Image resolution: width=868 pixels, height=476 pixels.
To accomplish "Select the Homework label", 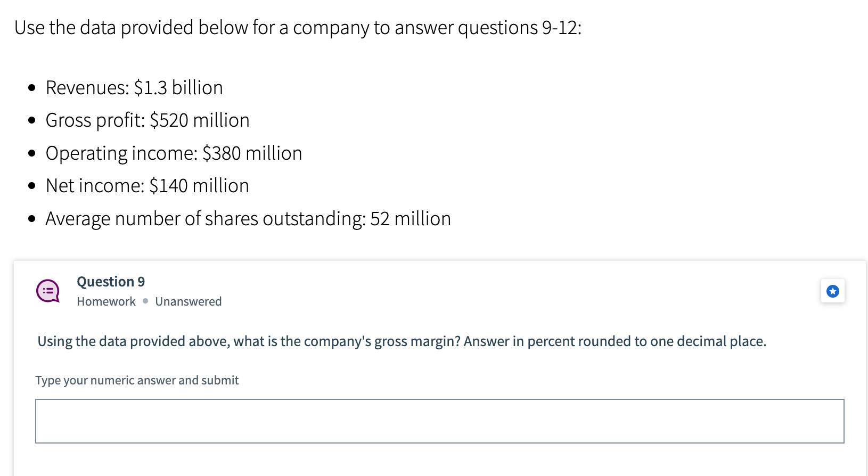I will pyautogui.click(x=105, y=301).
